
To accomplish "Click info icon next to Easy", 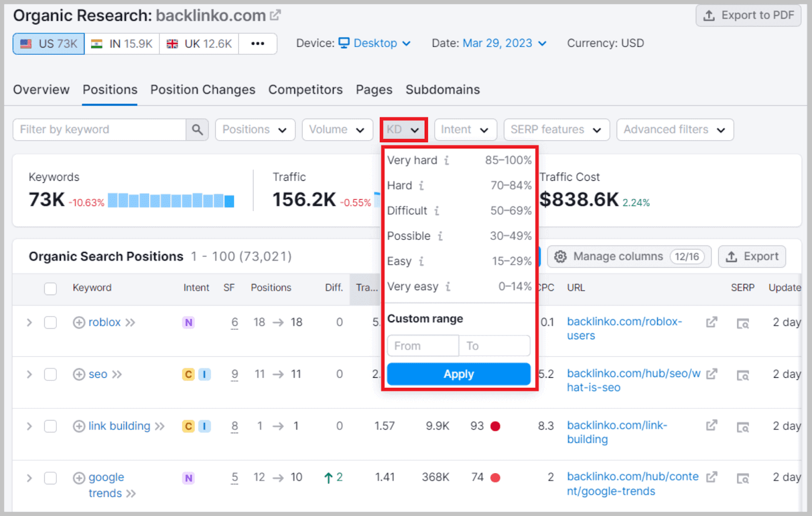I will pos(421,262).
